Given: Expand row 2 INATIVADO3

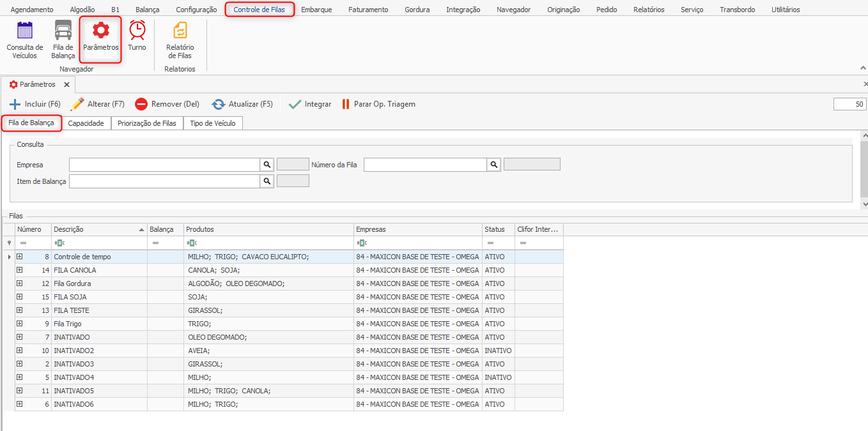Looking at the screenshot, I should [x=20, y=364].
